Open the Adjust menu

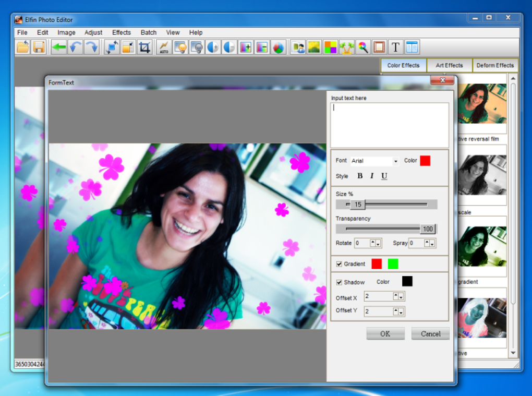pyautogui.click(x=93, y=32)
